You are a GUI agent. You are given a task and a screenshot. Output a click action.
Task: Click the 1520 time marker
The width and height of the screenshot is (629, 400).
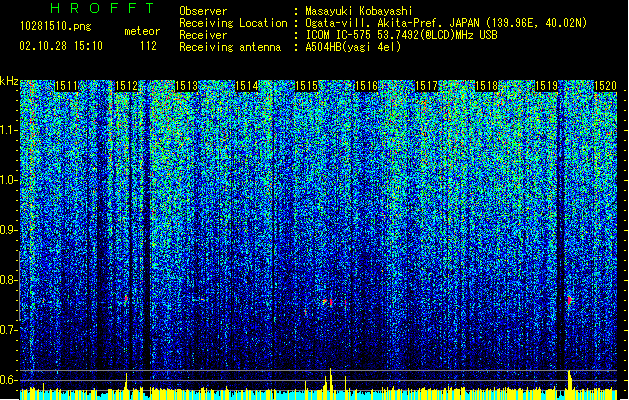[605, 86]
